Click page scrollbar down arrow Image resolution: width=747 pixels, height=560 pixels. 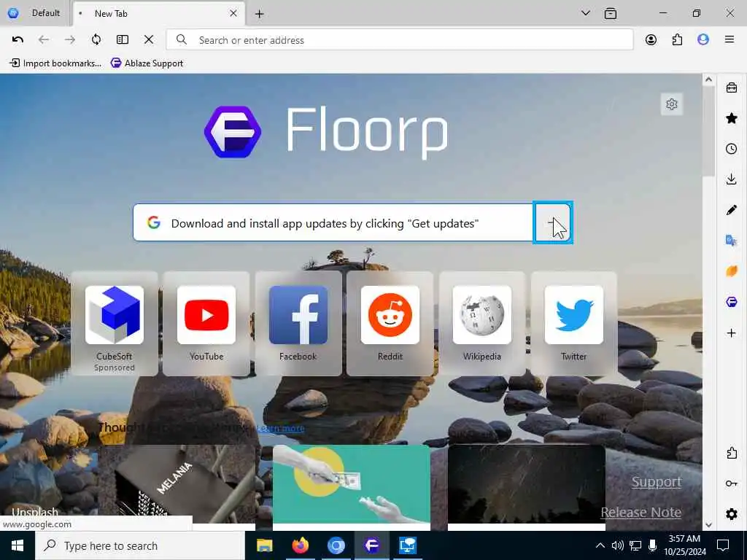click(708, 525)
